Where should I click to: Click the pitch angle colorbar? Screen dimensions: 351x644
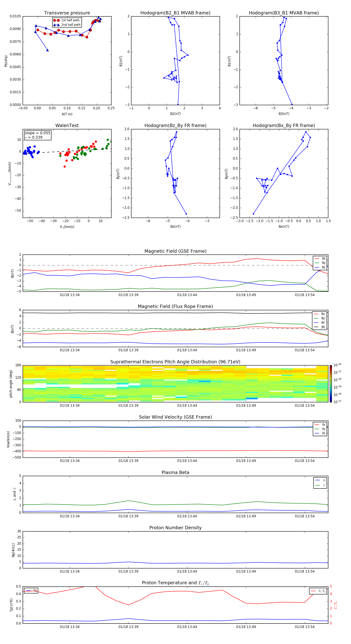pos(331,384)
